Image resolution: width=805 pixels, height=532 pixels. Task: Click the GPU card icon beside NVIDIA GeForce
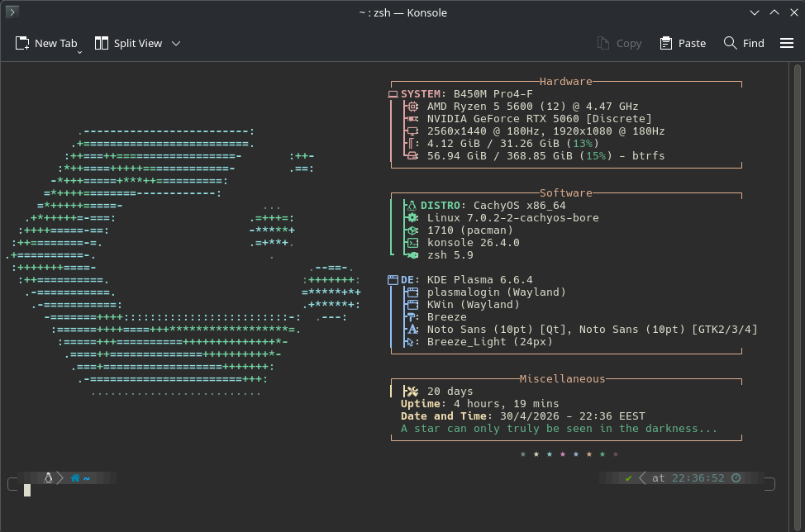(412, 119)
